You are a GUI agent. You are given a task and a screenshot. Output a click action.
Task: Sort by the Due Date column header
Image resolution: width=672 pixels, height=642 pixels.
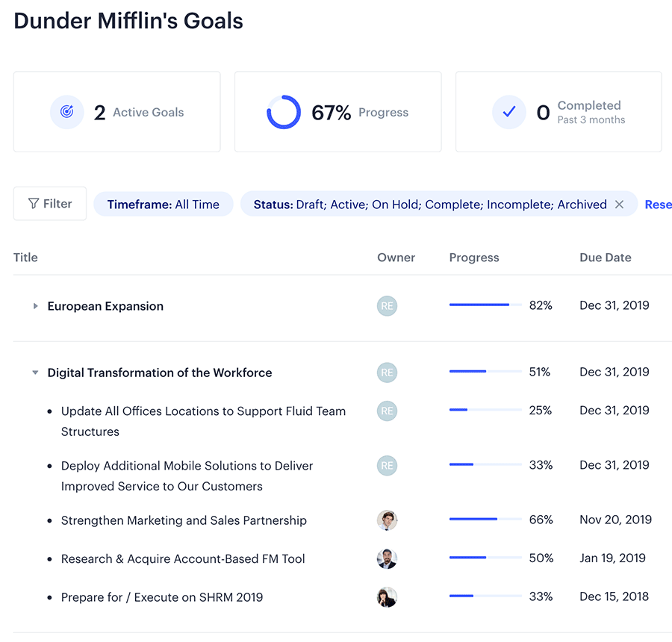605,257
